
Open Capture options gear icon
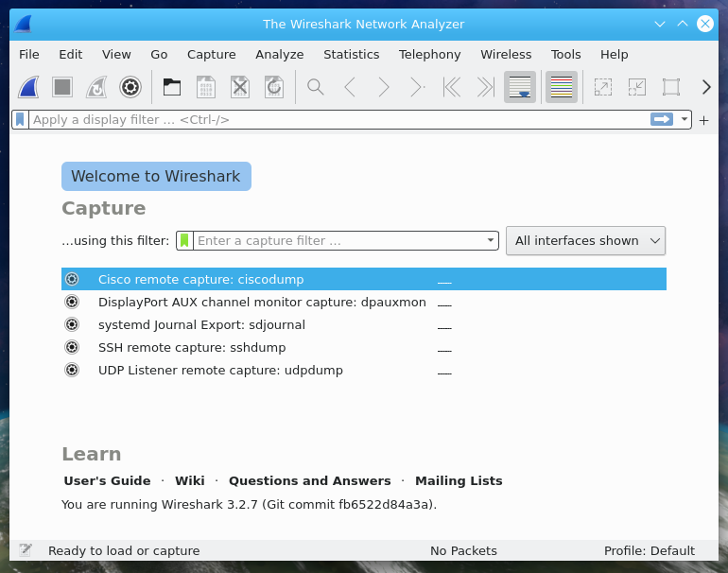(x=130, y=87)
